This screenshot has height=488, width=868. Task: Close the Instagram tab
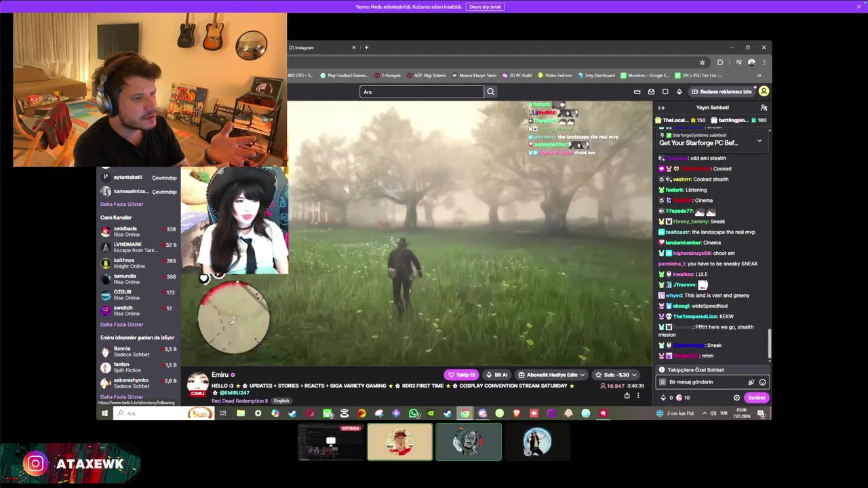tap(353, 47)
